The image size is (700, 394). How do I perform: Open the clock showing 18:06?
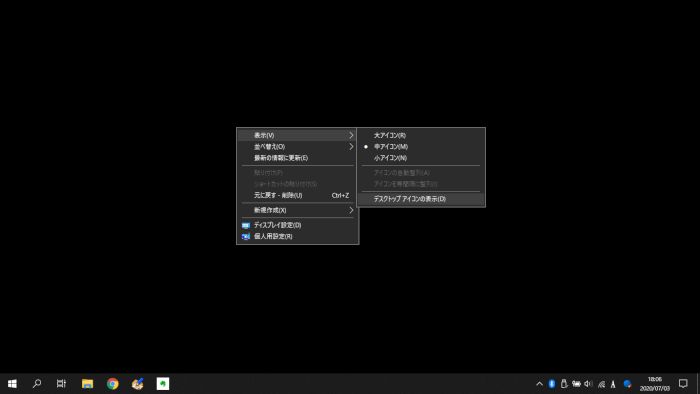pyautogui.click(x=654, y=384)
